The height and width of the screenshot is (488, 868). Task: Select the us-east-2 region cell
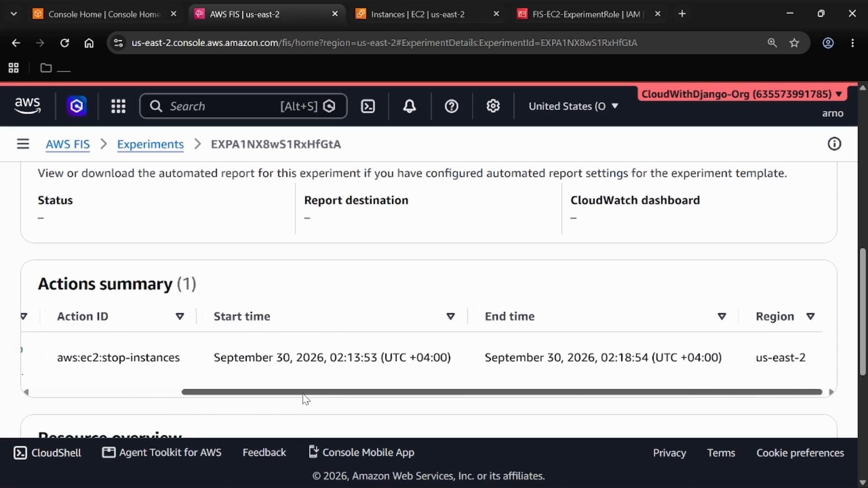(781, 357)
